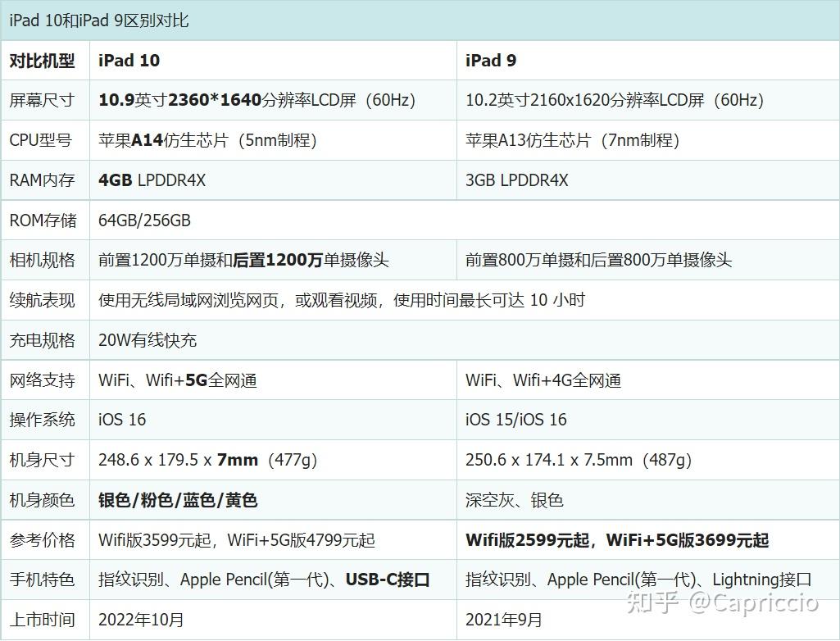The image size is (840, 641).
Task: Select the table title iPad 10和iPad 9区别对比
Action: (98, 20)
